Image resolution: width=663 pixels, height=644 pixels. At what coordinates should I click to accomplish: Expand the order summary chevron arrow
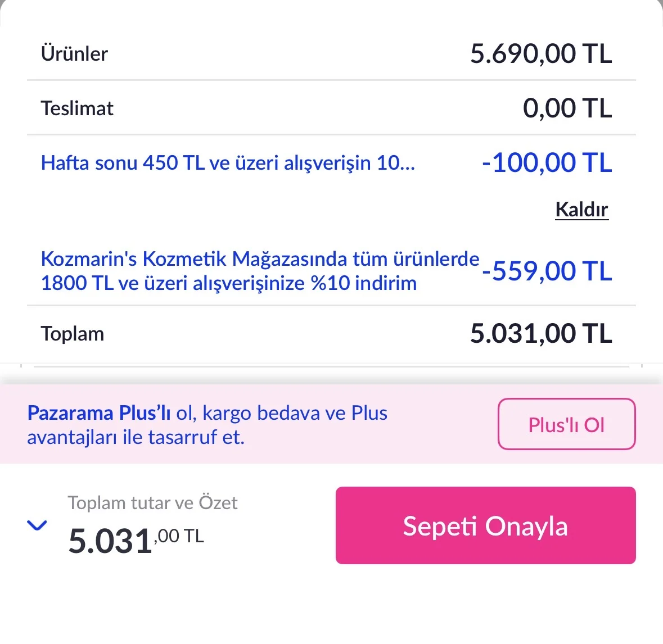(37, 525)
